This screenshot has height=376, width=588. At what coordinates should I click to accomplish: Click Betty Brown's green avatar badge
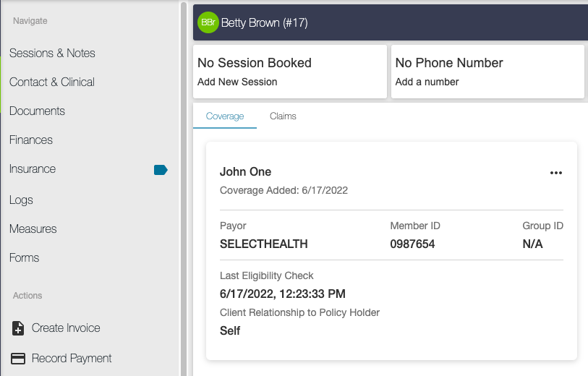click(208, 23)
